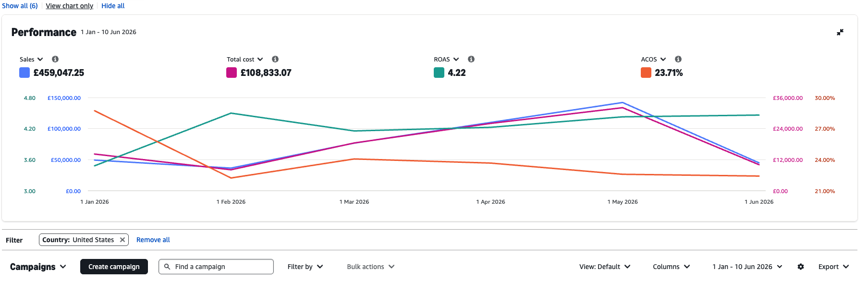The height and width of the screenshot is (282, 868).
Task: Click the ACOS info icon
Action: coord(678,59)
